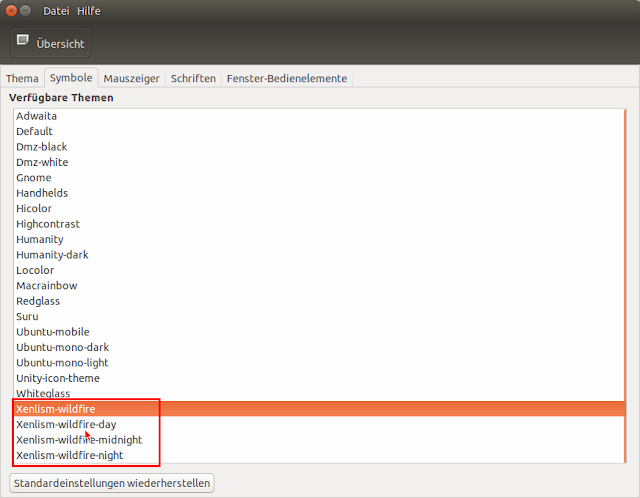Switch to the Symbole tab
Viewport: 640px width, 498px height.
(71, 78)
